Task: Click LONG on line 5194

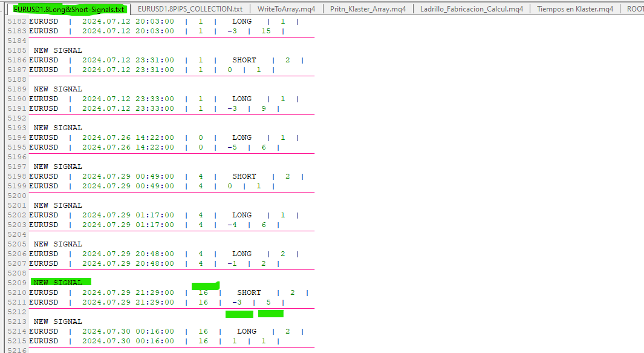Action: tap(242, 137)
